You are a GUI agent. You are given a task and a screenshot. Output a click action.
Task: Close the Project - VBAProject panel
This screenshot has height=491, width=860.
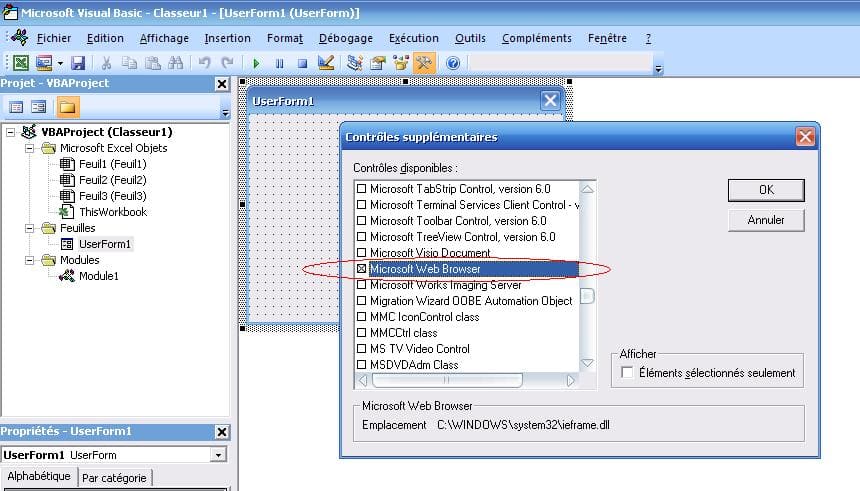[x=222, y=84]
